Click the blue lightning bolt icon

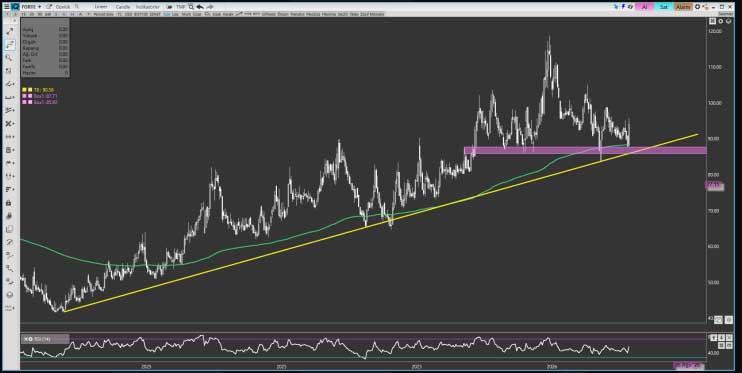pyautogui.click(x=623, y=7)
